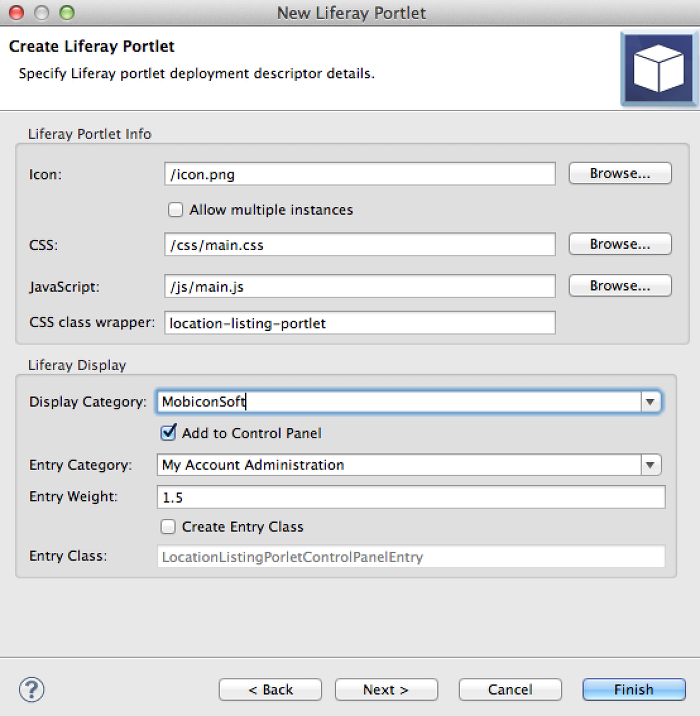Image resolution: width=700 pixels, height=716 pixels.
Task: Click the deployment descriptor details description
Action: [x=196, y=74]
